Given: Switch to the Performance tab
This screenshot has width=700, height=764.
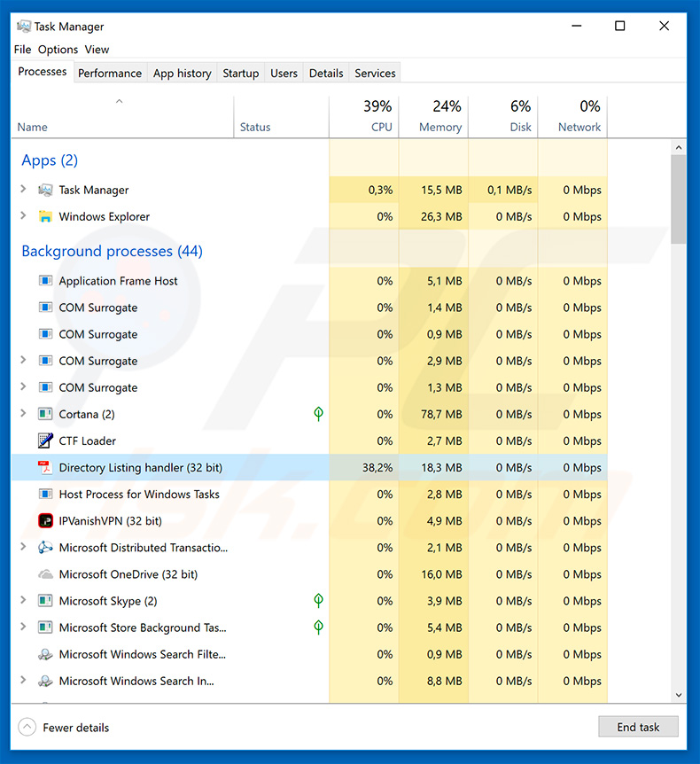Looking at the screenshot, I should point(110,73).
